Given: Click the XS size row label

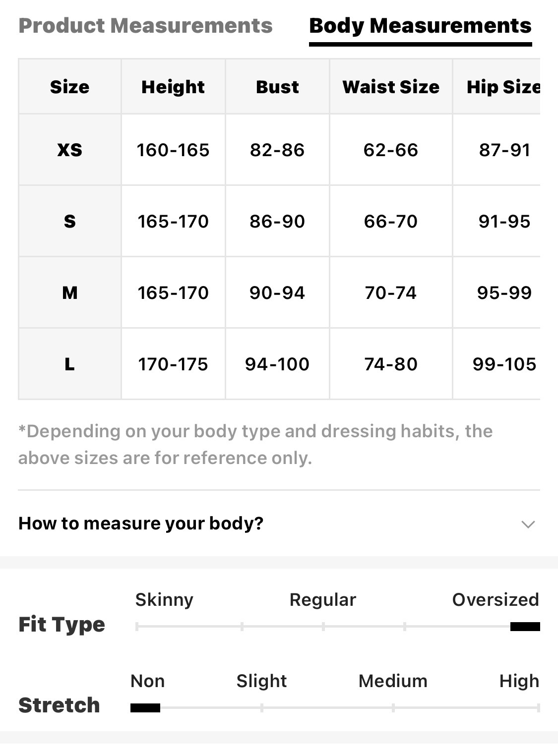Looking at the screenshot, I should pos(69,150).
